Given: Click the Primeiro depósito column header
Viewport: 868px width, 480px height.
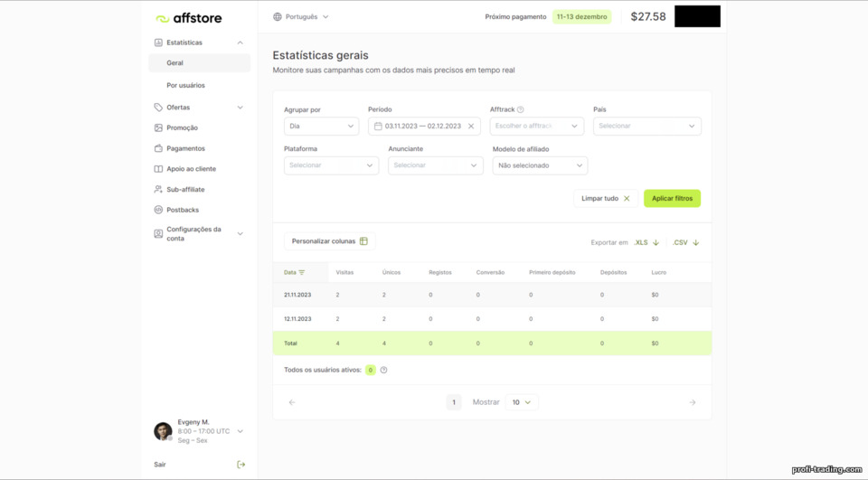Looking at the screenshot, I should click(552, 272).
